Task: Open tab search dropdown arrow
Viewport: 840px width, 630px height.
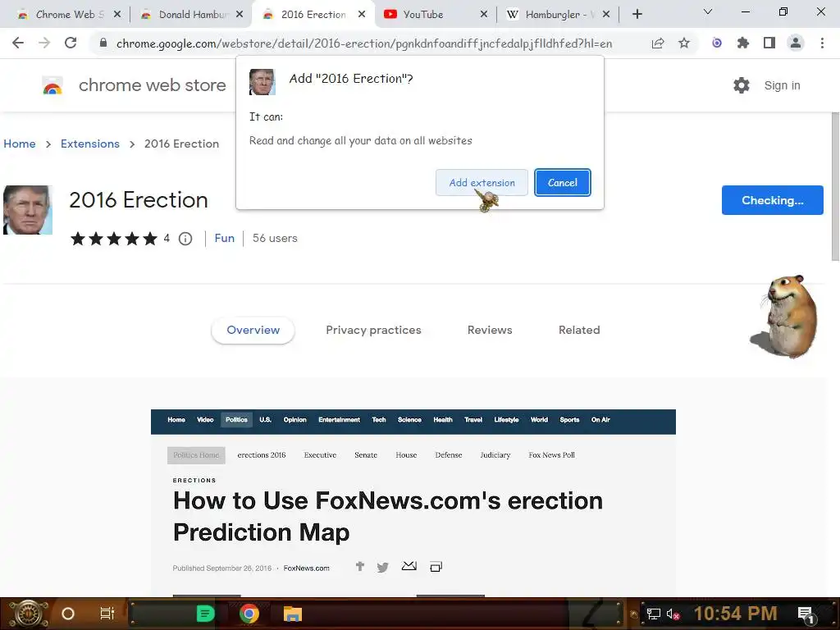Action: pyautogui.click(x=708, y=11)
